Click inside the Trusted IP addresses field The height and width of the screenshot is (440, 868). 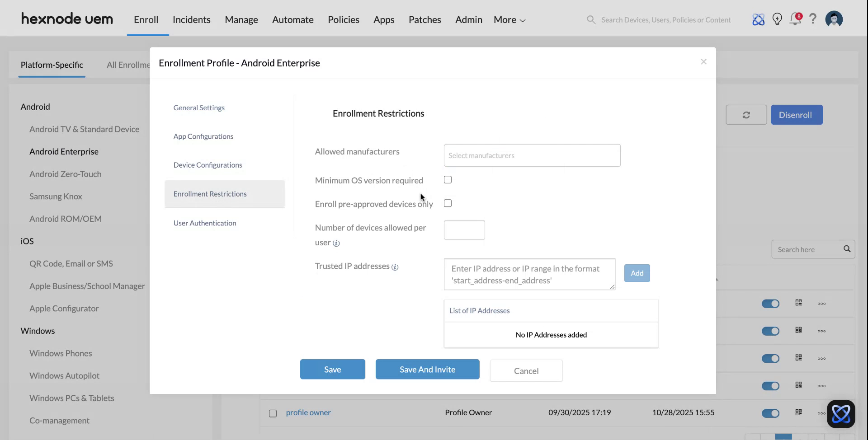[529, 274]
